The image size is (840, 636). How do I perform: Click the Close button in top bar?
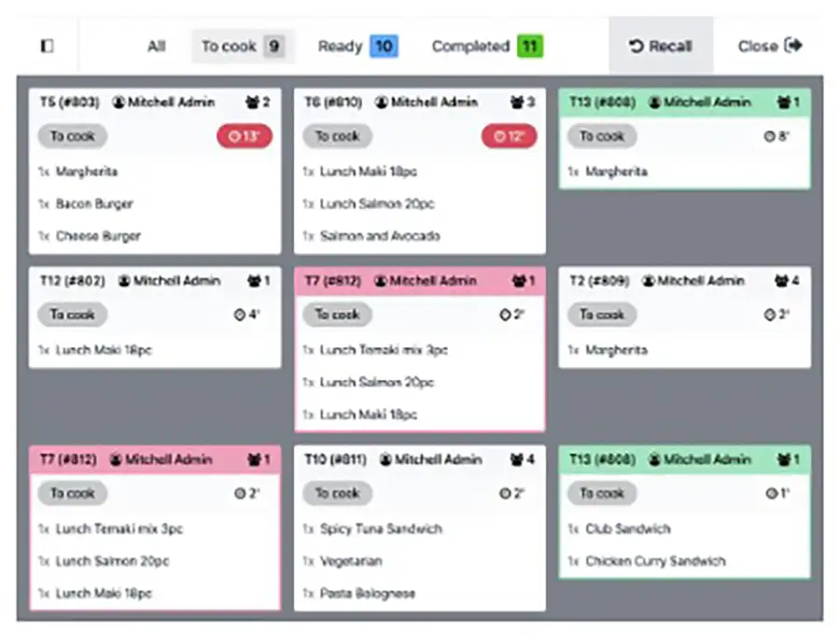(769, 46)
